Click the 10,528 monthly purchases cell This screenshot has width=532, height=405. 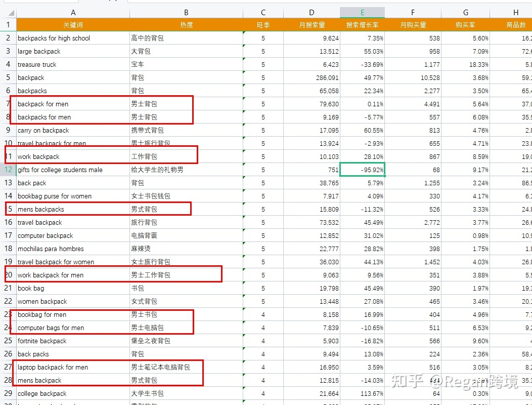pyautogui.click(x=413, y=77)
